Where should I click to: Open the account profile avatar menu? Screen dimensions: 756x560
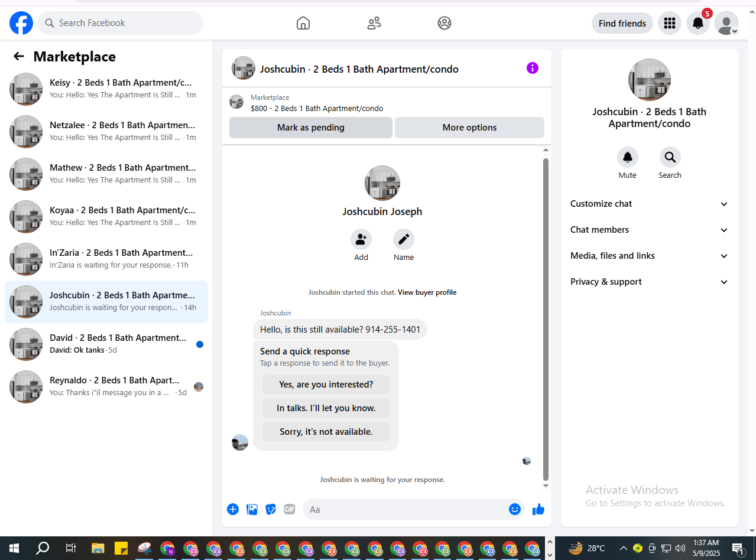(x=726, y=23)
